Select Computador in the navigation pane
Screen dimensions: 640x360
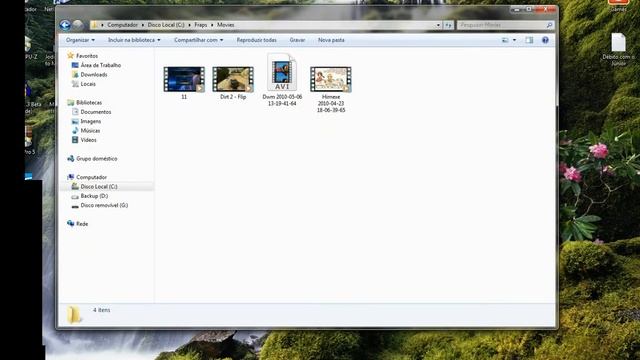tap(91, 178)
